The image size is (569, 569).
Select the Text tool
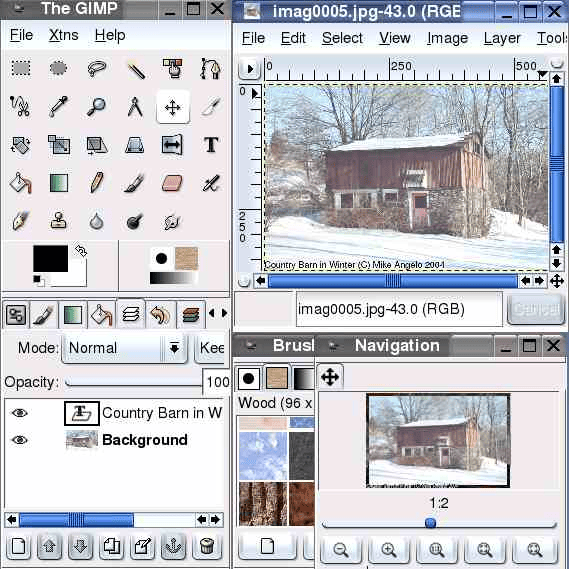211,145
